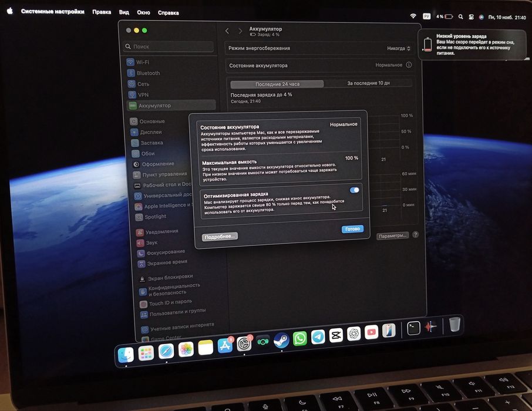Click the Подробнее… button in the dialog
This screenshot has width=532, height=411.
tap(220, 237)
